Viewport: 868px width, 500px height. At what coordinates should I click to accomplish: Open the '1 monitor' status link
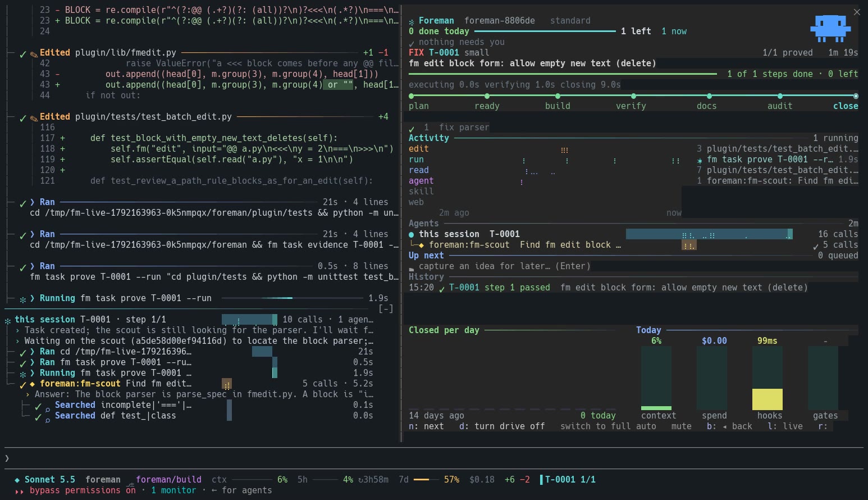click(173, 490)
